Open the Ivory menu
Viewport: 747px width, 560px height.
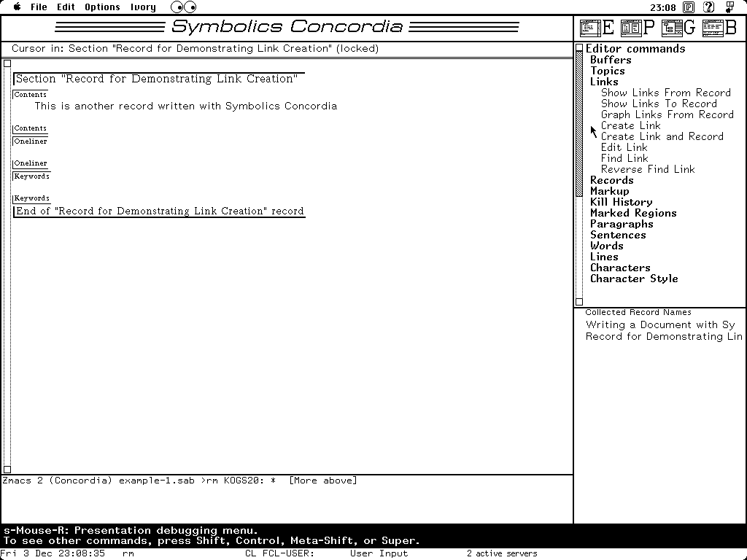click(144, 7)
